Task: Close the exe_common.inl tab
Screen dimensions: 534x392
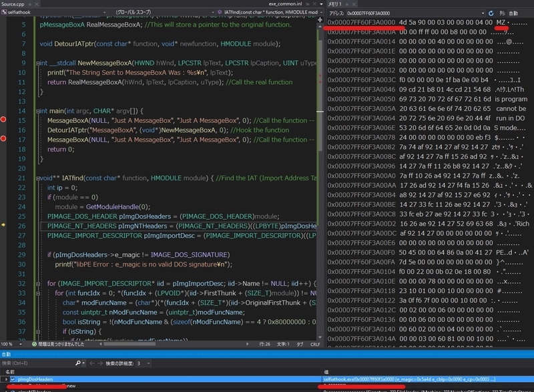Action: (x=314, y=4)
